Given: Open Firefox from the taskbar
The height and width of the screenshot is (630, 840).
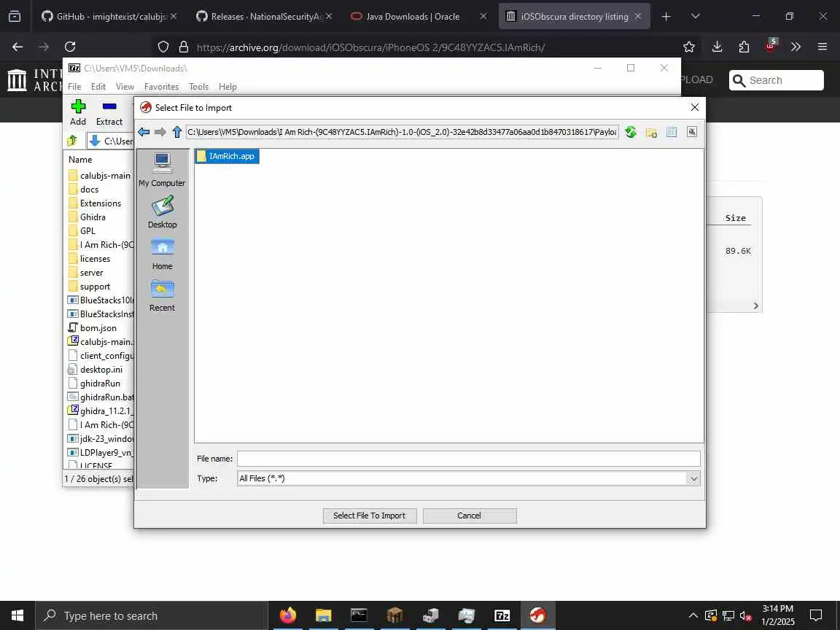Looking at the screenshot, I should (x=288, y=615).
